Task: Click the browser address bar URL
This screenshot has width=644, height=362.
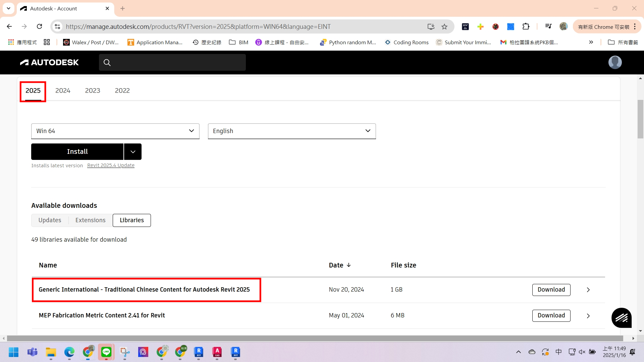Action: point(198,27)
